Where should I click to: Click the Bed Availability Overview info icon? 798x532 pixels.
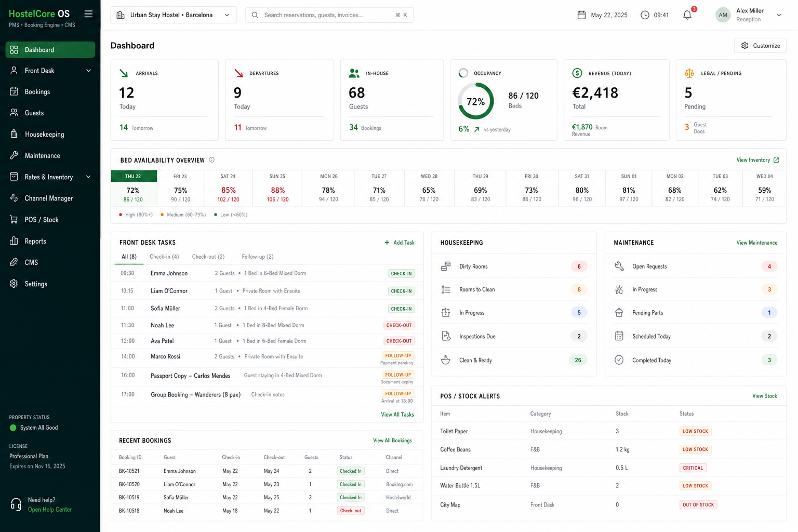pyautogui.click(x=211, y=160)
